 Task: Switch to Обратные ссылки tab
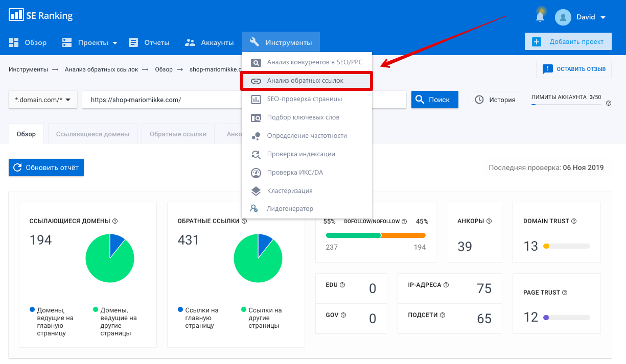(178, 134)
